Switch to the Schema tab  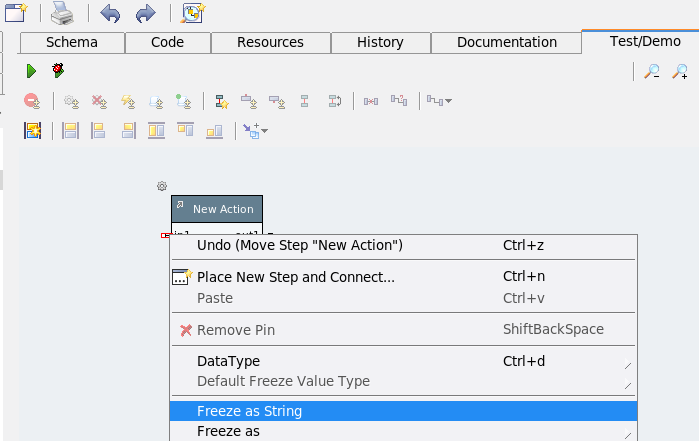72,42
